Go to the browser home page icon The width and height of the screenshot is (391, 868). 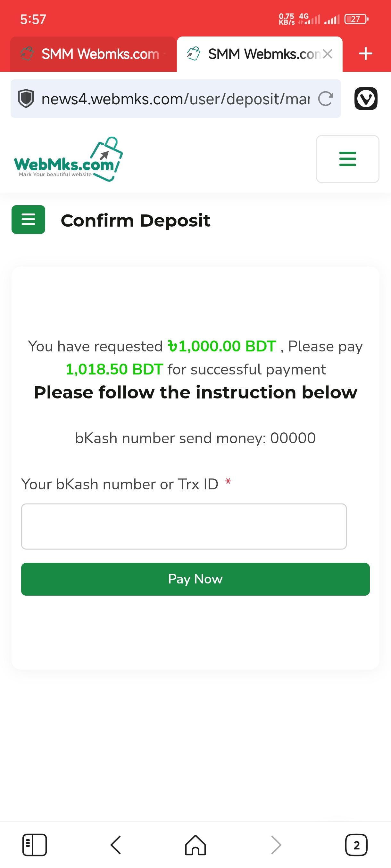click(195, 845)
